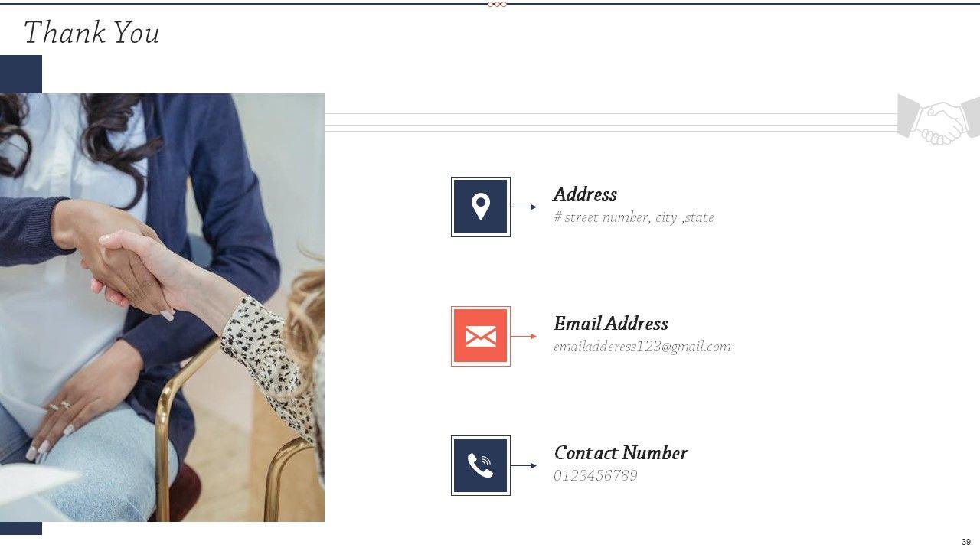980x551 pixels.
Task: Click the slide number 39
Action: [966, 542]
